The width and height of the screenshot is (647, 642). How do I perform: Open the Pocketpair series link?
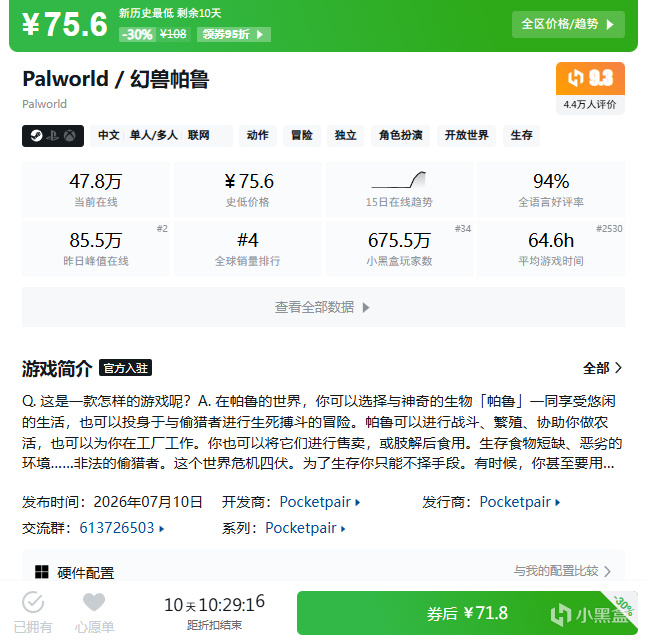point(305,528)
